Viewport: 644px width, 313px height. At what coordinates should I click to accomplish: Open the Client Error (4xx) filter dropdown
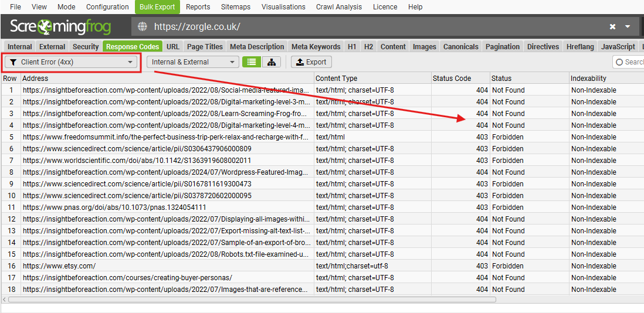coord(70,62)
